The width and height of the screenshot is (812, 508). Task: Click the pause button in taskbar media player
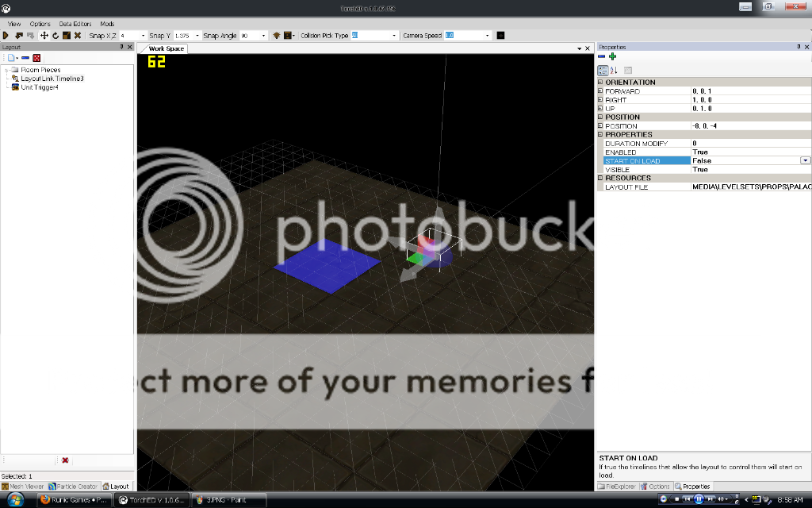point(699,499)
